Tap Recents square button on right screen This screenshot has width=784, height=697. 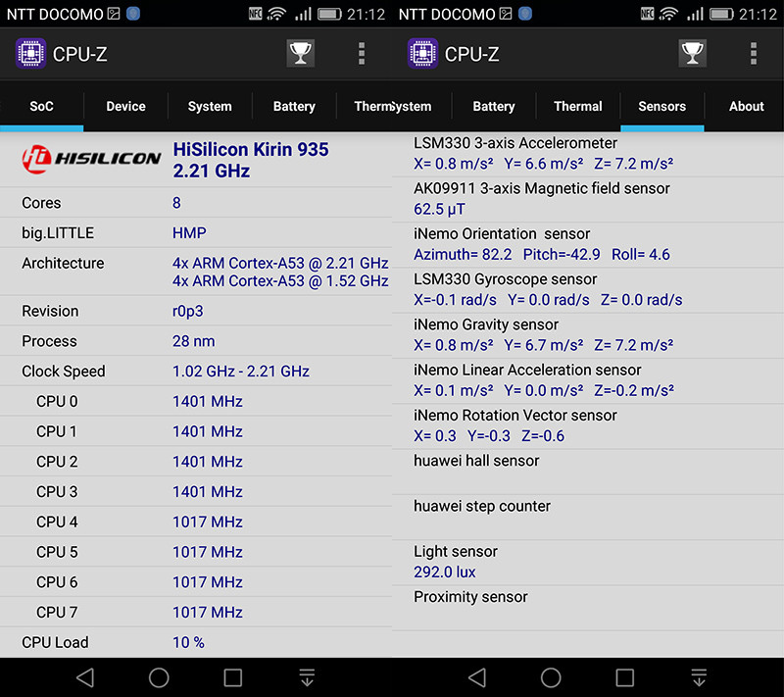point(625,677)
